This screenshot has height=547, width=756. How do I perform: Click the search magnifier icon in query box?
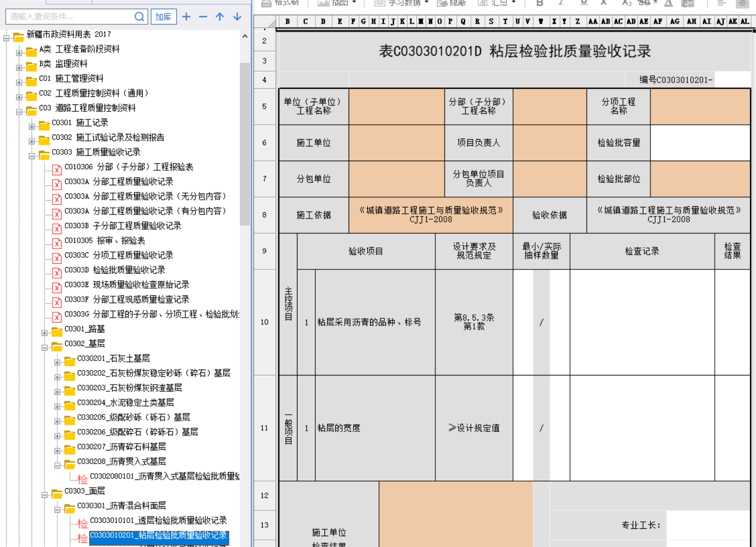139,17
